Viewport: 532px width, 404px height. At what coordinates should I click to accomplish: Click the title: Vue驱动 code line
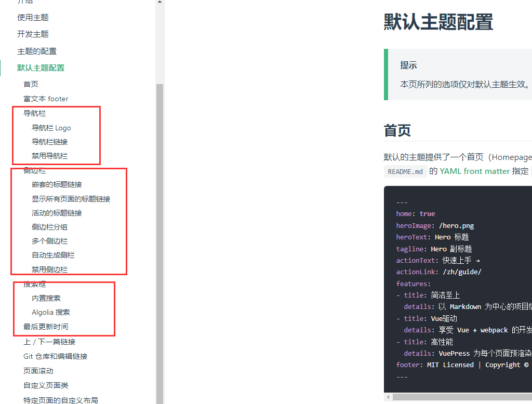click(427, 318)
